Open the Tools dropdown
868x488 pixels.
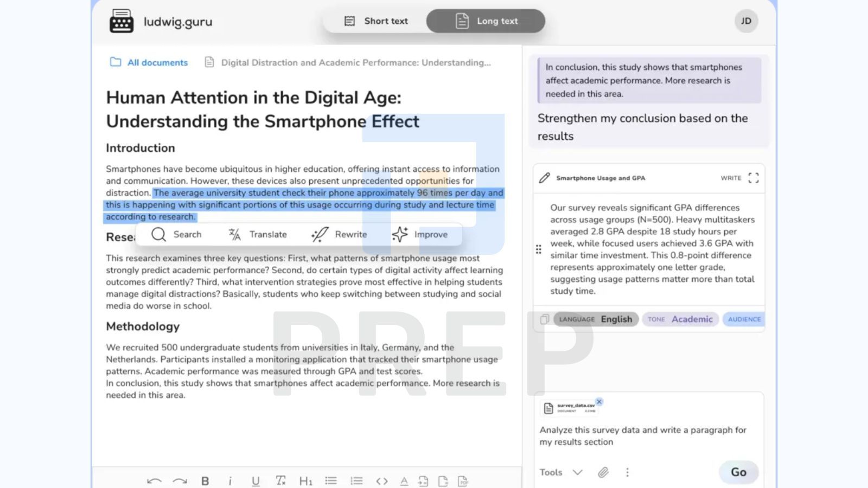coord(561,472)
